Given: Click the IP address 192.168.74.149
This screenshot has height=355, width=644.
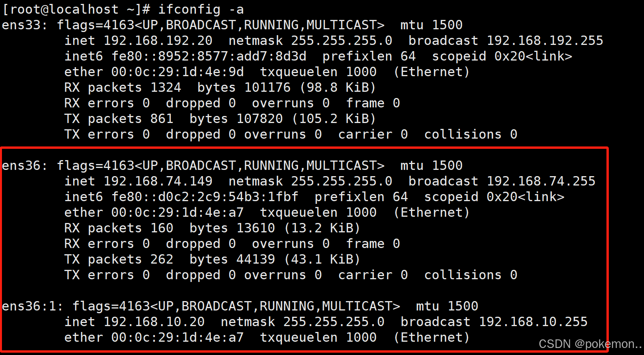Looking at the screenshot, I should [x=158, y=181].
